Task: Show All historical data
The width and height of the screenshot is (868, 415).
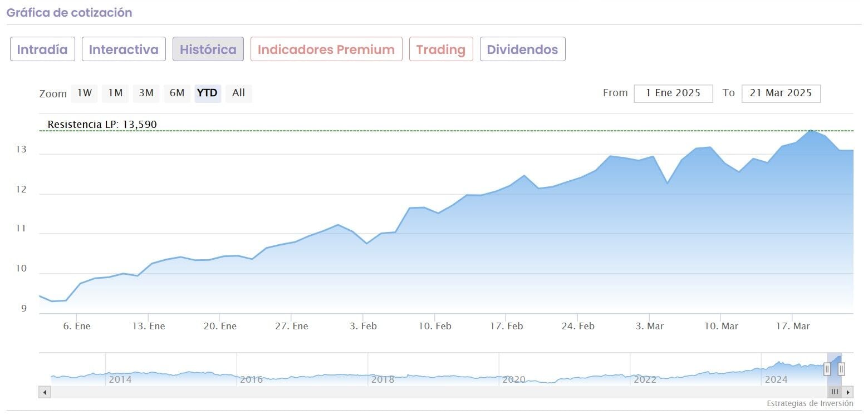Action: pyautogui.click(x=238, y=93)
